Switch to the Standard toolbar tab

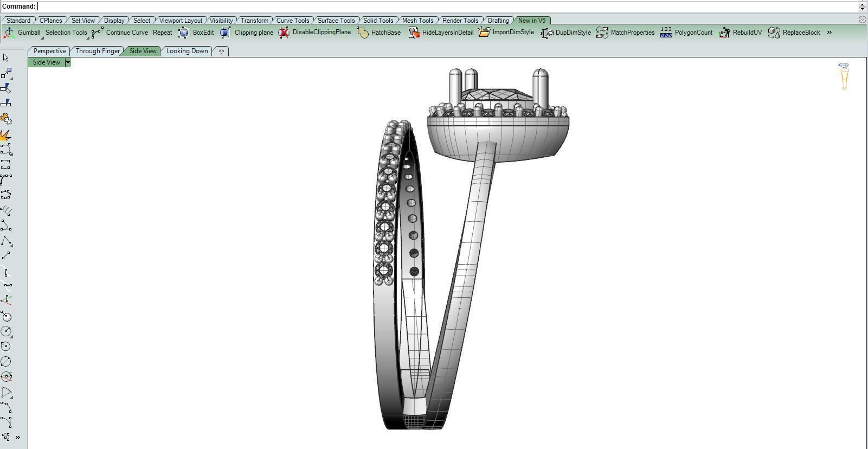pyautogui.click(x=18, y=21)
